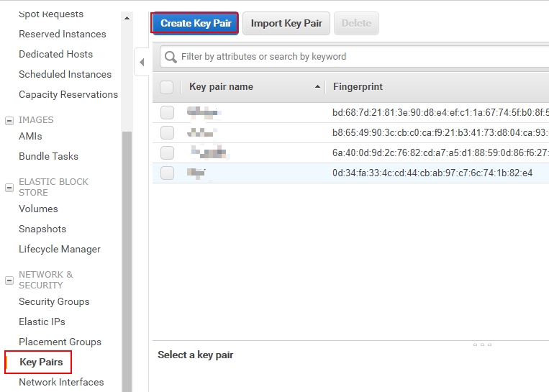Collapse the sidebar using the left arrow handle

click(x=142, y=63)
